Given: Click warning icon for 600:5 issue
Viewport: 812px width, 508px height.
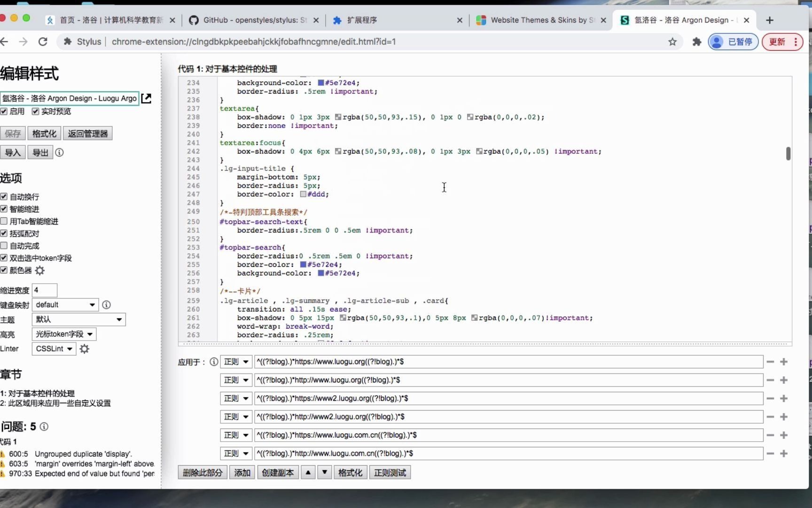Looking at the screenshot, I should click(x=2, y=454).
